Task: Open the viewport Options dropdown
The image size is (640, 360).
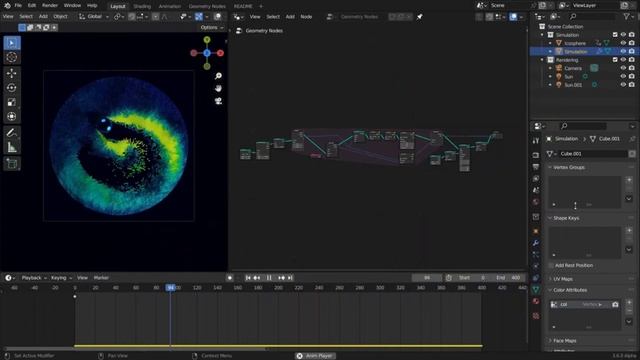Action: [212, 27]
